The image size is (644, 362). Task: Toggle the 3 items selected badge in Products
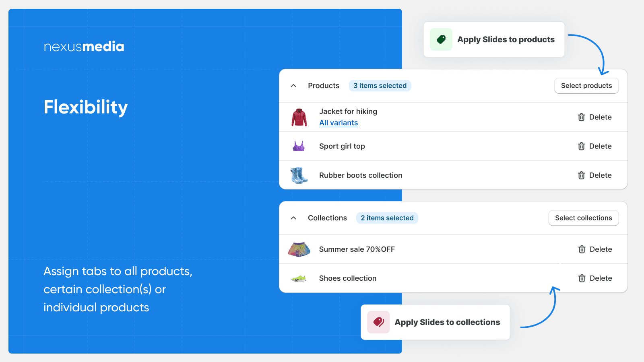(380, 86)
